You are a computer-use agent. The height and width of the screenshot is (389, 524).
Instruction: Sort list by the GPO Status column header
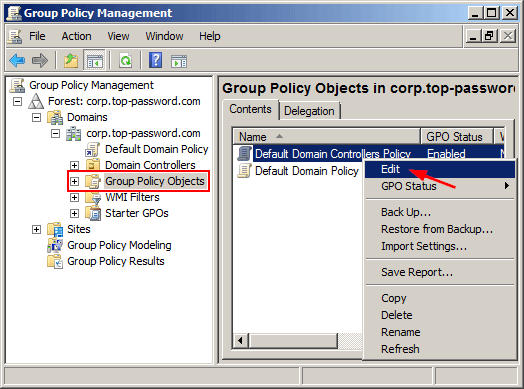coord(456,137)
